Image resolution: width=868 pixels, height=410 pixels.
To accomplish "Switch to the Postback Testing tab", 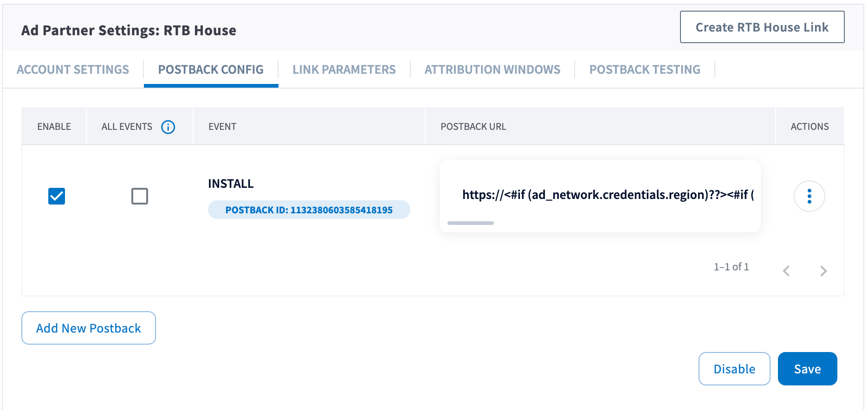I will coord(645,70).
